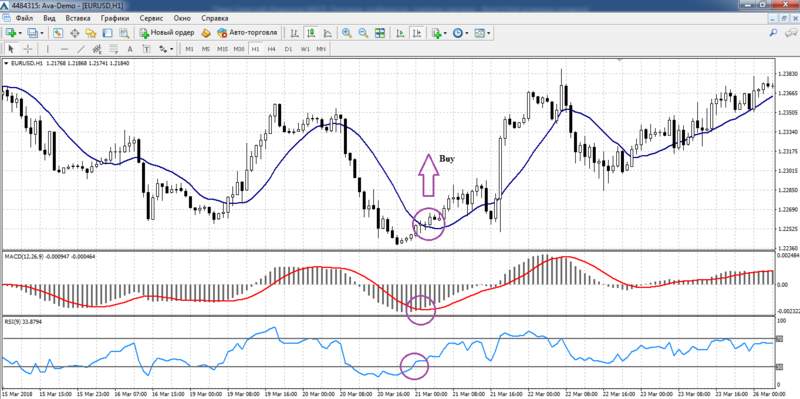Screen dimensions: 800x399
Task: Switch chart to bar chart mode
Action: [x=294, y=33]
